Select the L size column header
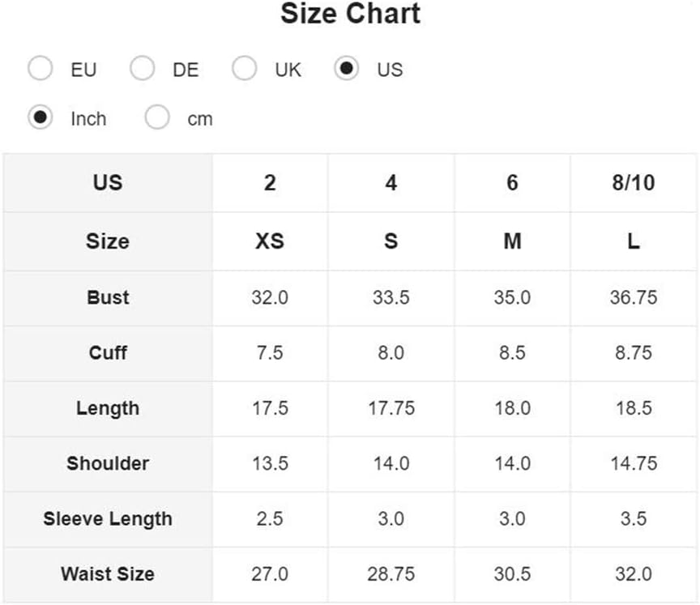Viewport: 700px width, 605px height. point(634,241)
